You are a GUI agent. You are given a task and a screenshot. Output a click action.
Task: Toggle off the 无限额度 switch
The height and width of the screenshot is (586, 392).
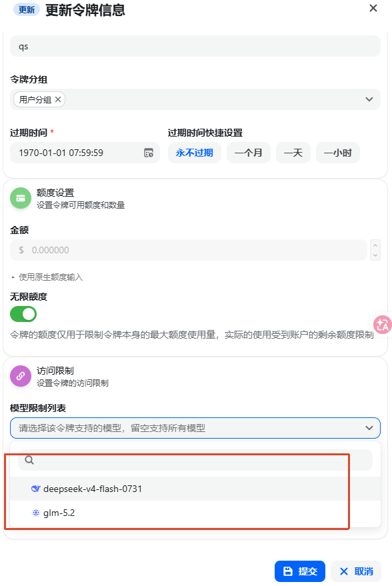[23, 314]
